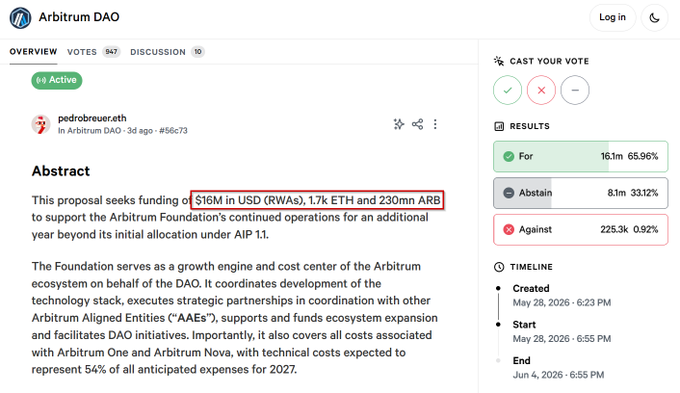Open the Discussion tab
This screenshot has height=393, width=680.
click(x=167, y=52)
